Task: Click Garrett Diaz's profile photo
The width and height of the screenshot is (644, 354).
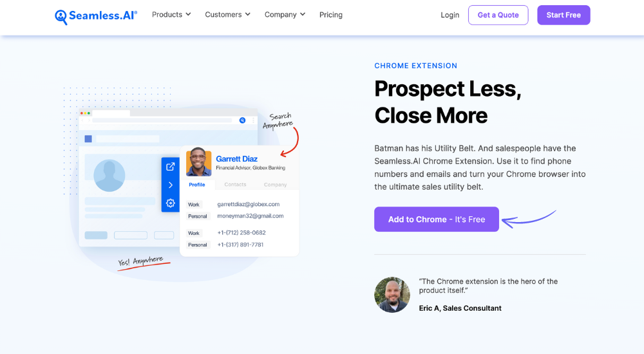Action: [199, 162]
